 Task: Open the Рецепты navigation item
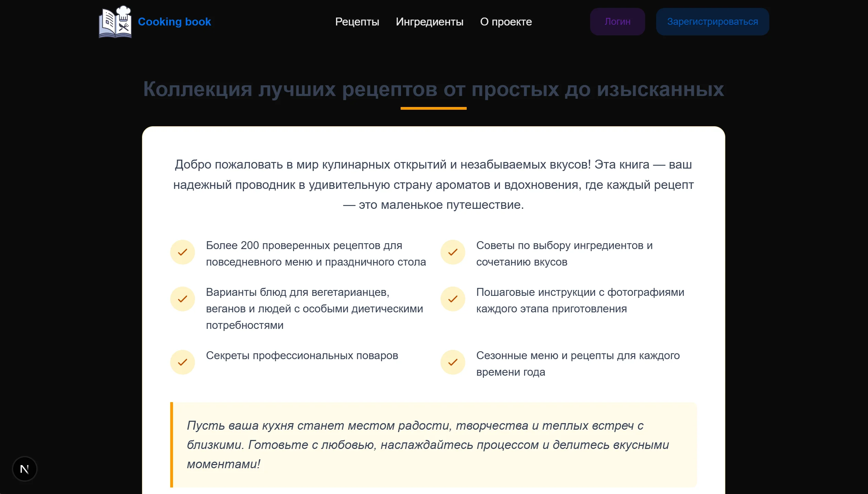coord(357,22)
